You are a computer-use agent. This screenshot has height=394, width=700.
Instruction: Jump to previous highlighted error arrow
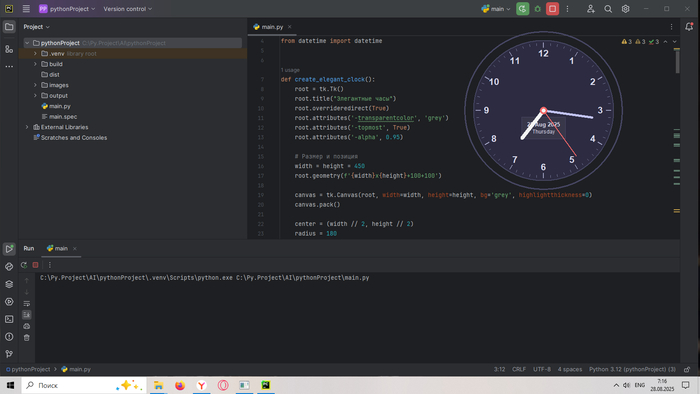point(665,41)
